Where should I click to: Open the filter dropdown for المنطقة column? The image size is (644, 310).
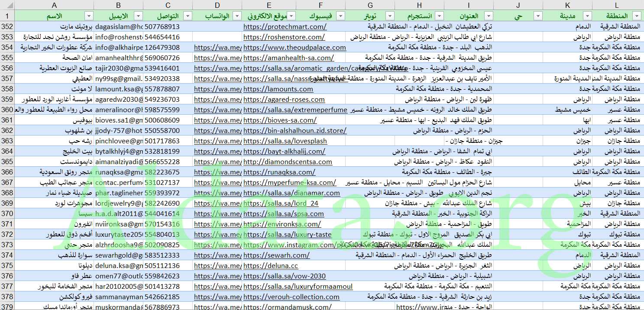click(637, 16)
